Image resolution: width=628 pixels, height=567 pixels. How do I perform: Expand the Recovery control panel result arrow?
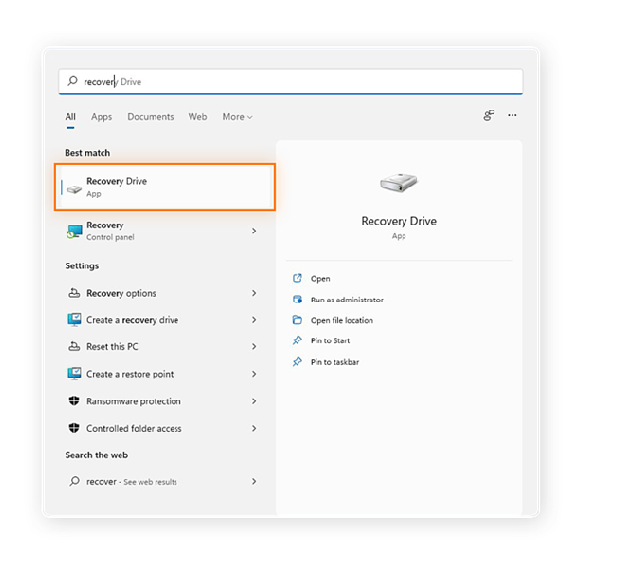tap(254, 231)
